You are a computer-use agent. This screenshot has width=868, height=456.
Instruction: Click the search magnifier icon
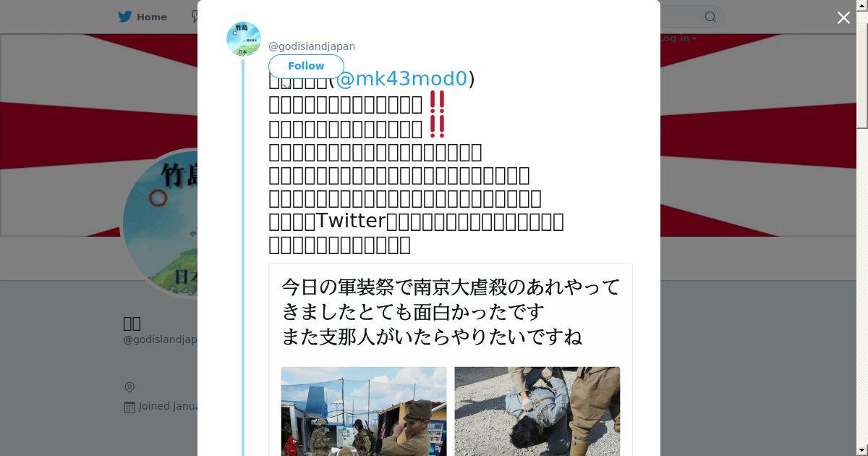tap(710, 17)
